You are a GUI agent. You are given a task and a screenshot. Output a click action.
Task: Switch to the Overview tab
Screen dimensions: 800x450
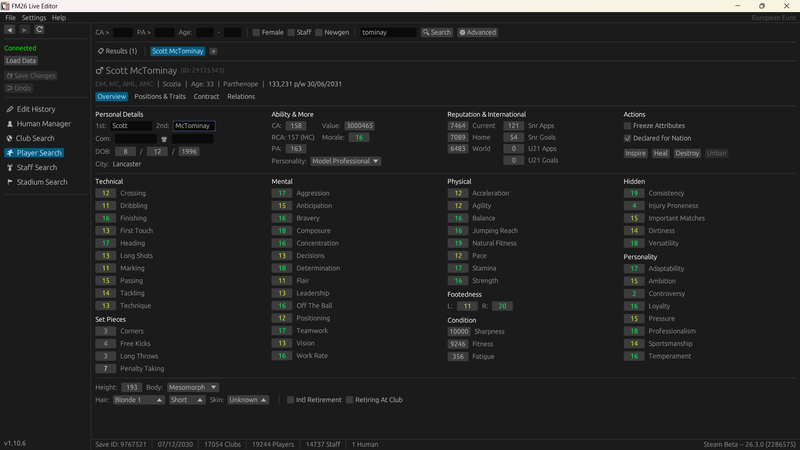[x=111, y=96]
